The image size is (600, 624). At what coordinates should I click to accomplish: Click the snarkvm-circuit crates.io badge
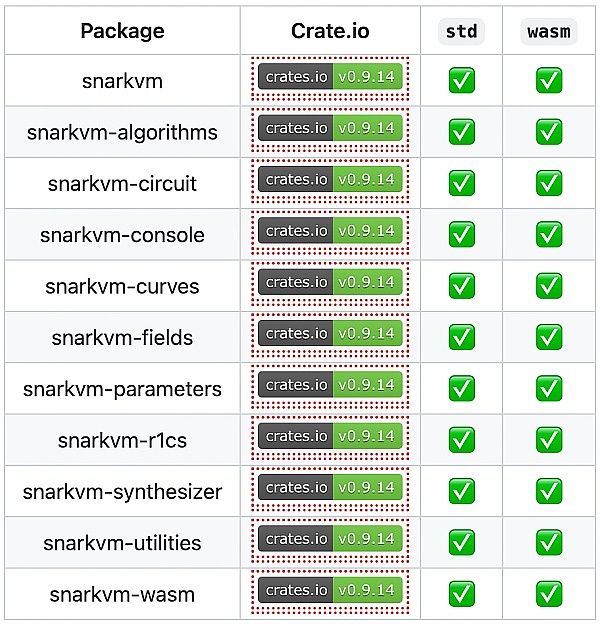[330, 180]
